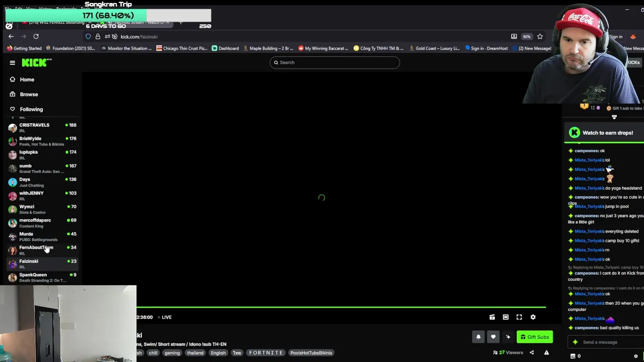Open CRISTRAVELS channel in sidebar

(x=42, y=128)
